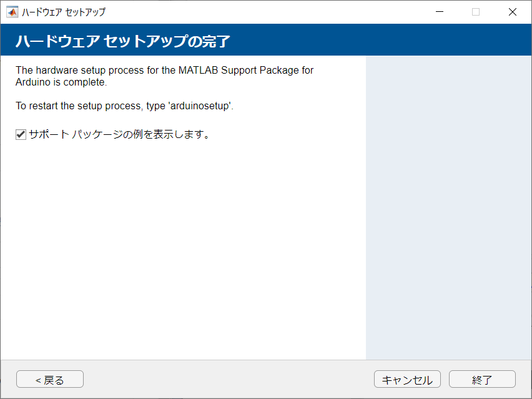The image size is (532, 399).
Task: Click the disabled maximize control
Action: point(476,11)
